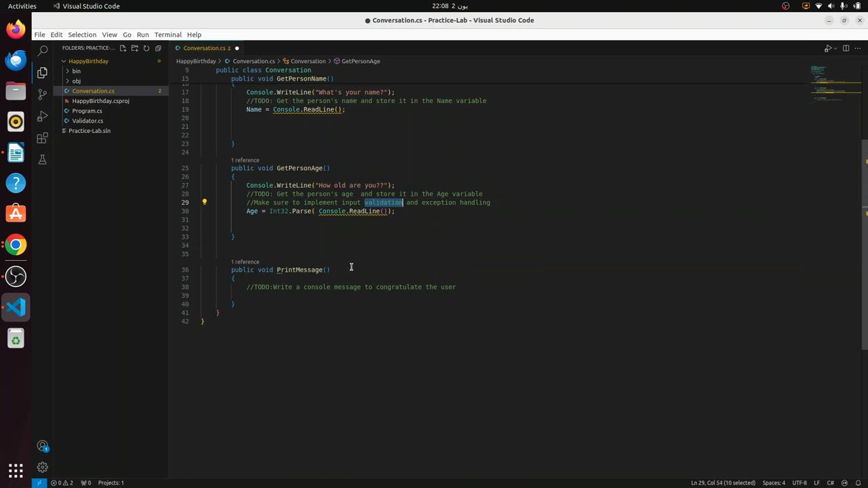This screenshot has height=488, width=868.
Task: Switch to the Conversation.cs editor tab
Action: 203,48
